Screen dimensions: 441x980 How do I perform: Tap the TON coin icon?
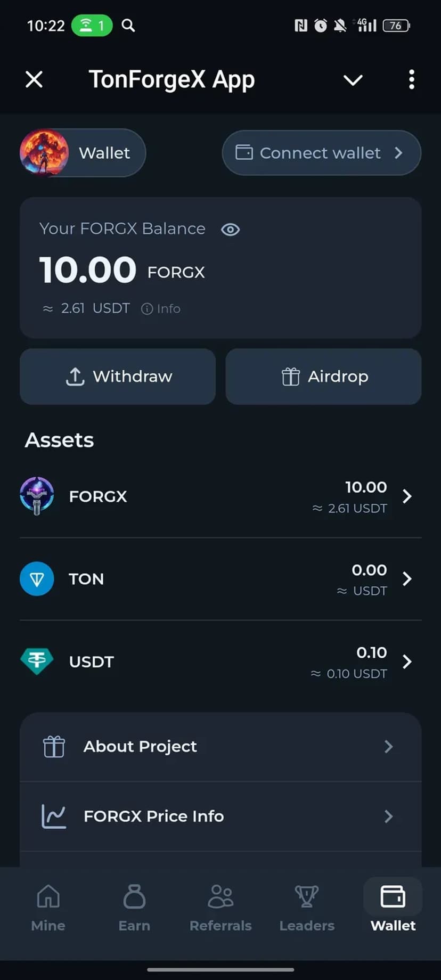click(x=37, y=579)
